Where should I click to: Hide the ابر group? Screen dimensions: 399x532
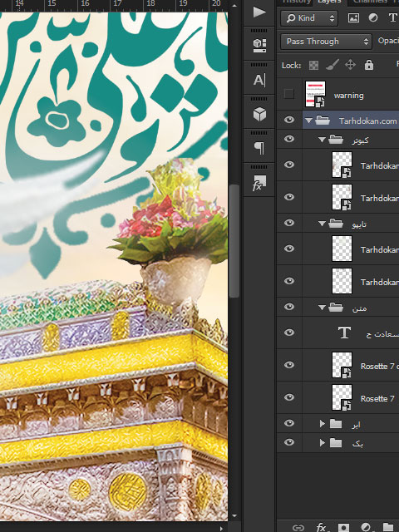tap(289, 423)
